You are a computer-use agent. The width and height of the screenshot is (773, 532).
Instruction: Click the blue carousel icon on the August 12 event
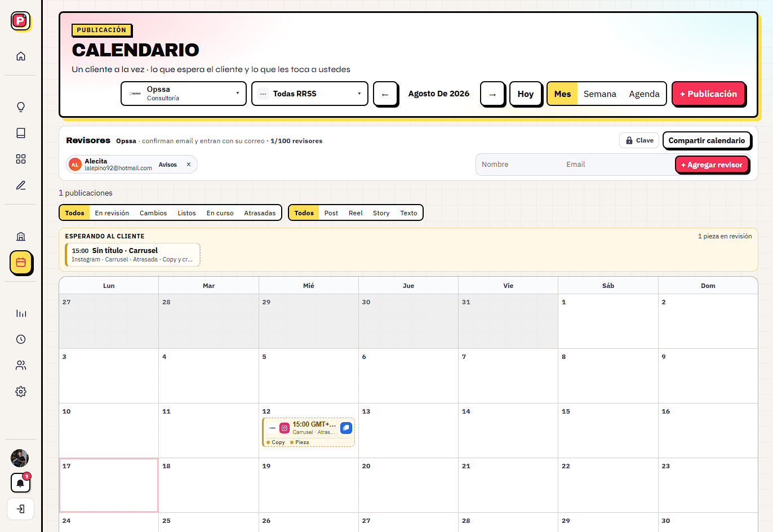pyautogui.click(x=346, y=428)
